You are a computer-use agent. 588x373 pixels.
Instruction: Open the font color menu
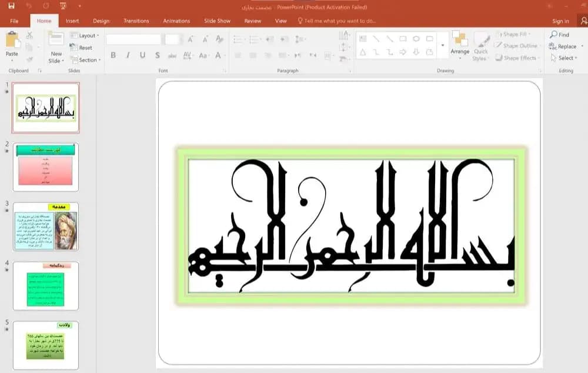[220, 55]
